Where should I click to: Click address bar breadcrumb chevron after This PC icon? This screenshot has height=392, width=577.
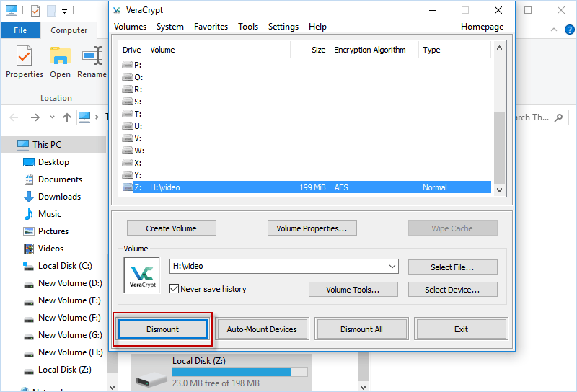[97, 117]
